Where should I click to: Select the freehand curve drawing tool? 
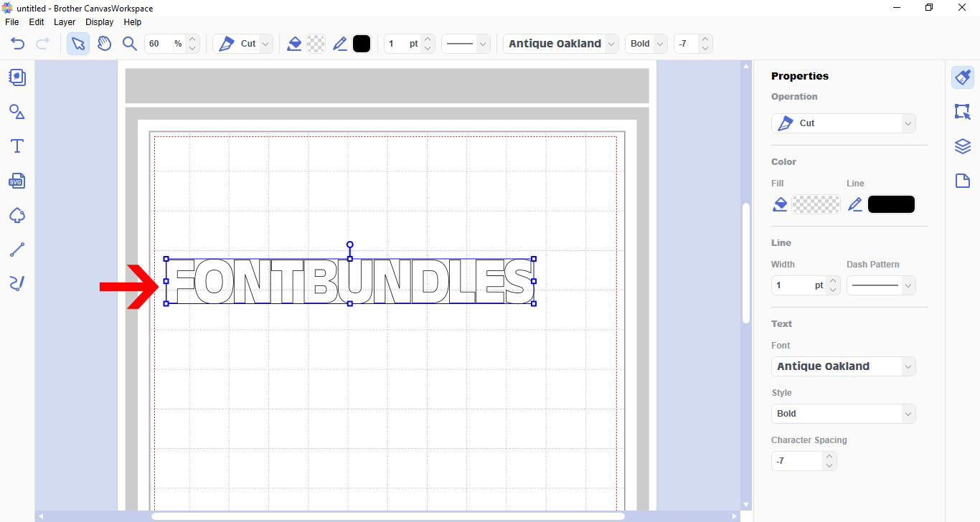click(17, 284)
